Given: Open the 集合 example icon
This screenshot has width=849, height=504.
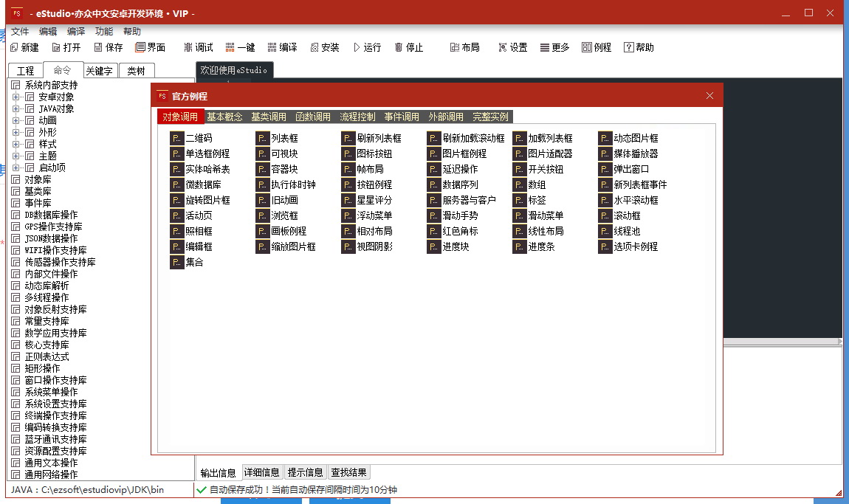Looking at the screenshot, I should point(176,262).
